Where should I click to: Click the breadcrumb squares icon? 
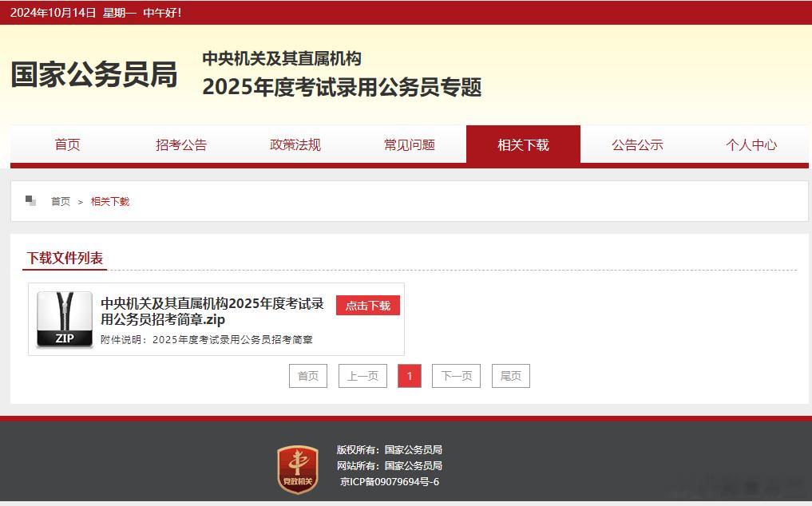coord(30,201)
